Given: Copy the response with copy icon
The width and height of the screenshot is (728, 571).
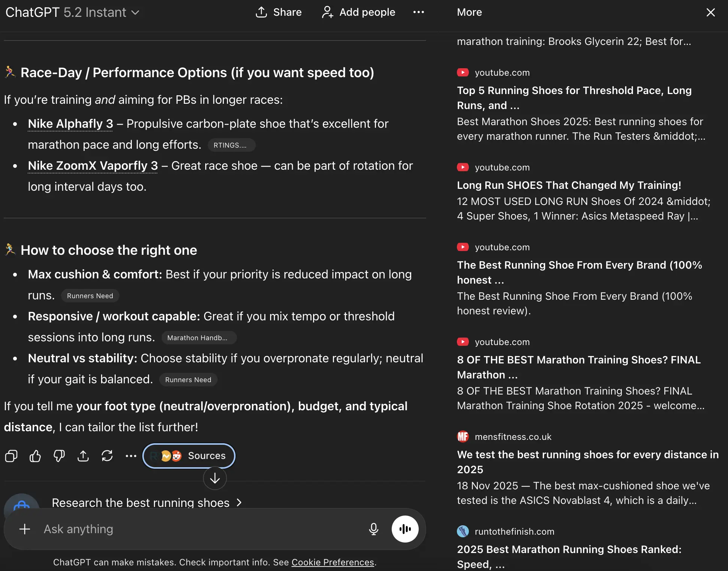Looking at the screenshot, I should point(11,456).
